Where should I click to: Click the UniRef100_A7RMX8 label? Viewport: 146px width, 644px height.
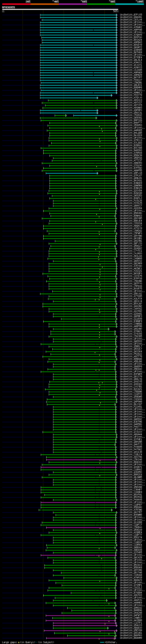click(131, 153)
